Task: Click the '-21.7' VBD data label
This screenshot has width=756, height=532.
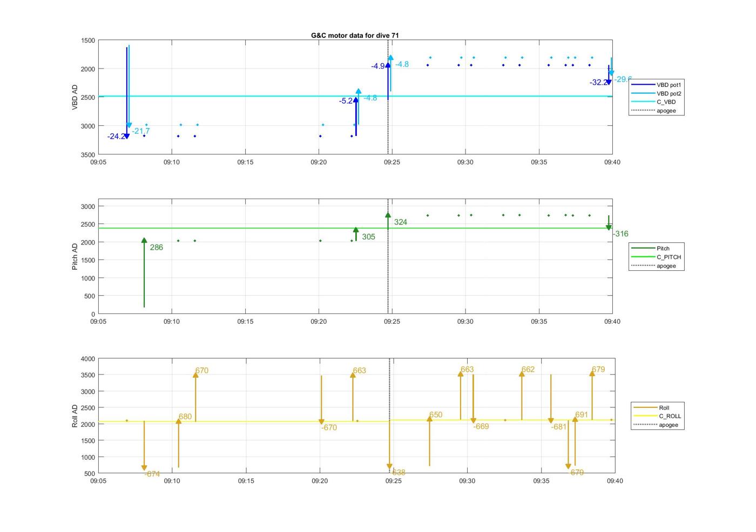Action: (141, 131)
